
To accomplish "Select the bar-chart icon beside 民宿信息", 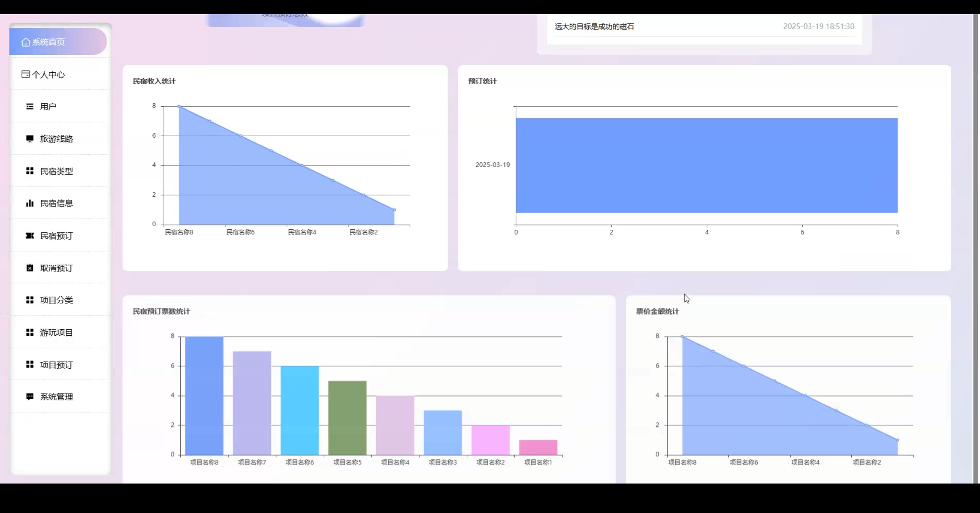I will pyautogui.click(x=30, y=203).
